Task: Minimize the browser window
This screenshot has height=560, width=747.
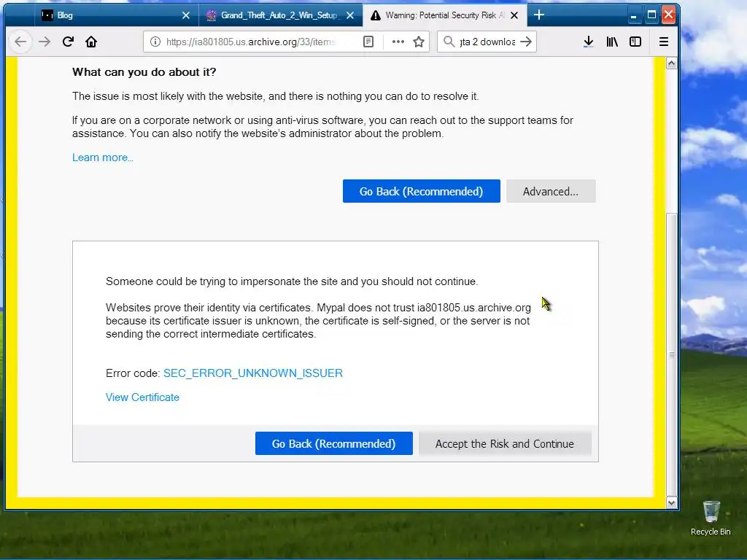Action: tap(633, 15)
